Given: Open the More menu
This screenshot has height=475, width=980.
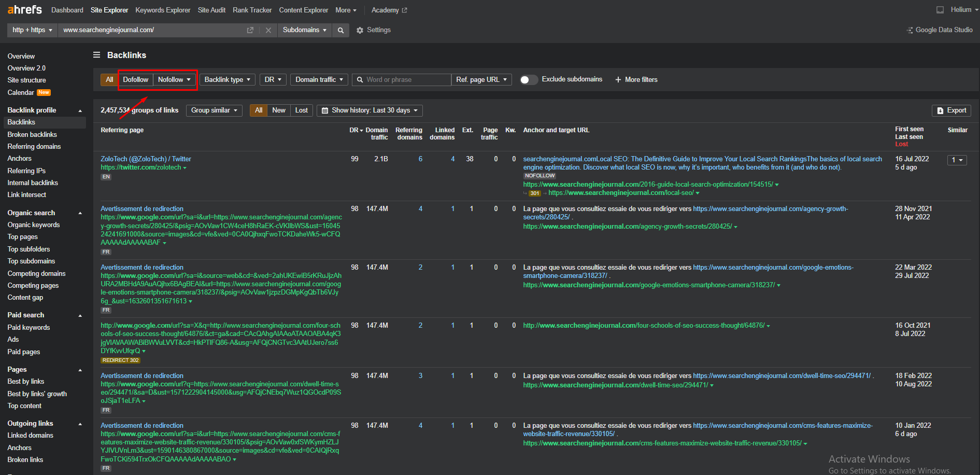Looking at the screenshot, I should point(346,10).
